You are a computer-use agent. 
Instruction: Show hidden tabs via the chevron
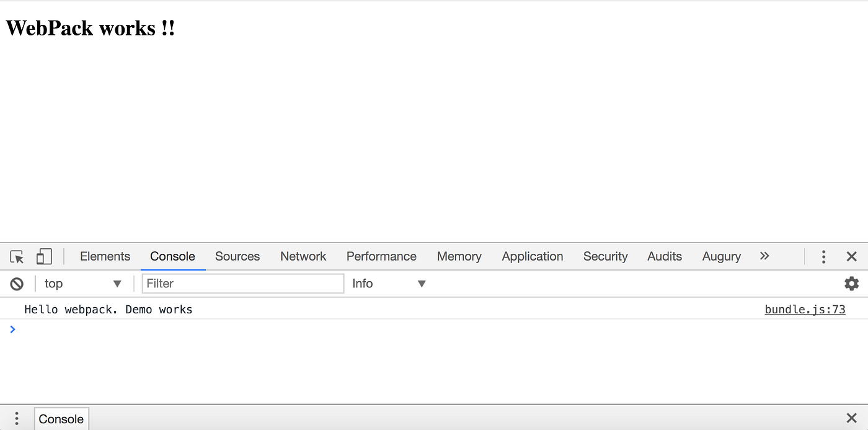764,256
